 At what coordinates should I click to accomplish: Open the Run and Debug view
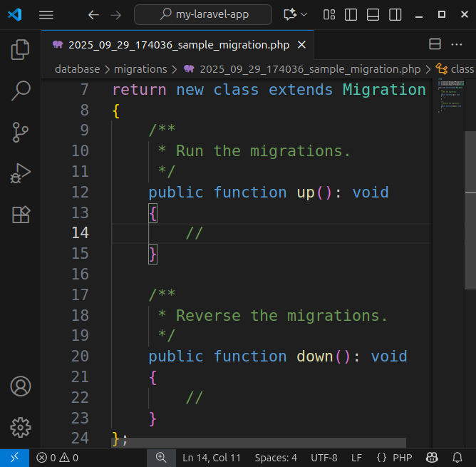coord(21,173)
